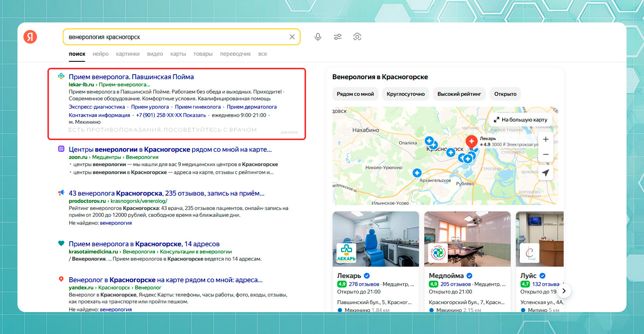Viewport: 644px width, 334px height.
Task: Toggle the Рядом со мной filter
Action: click(x=355, y=94)
